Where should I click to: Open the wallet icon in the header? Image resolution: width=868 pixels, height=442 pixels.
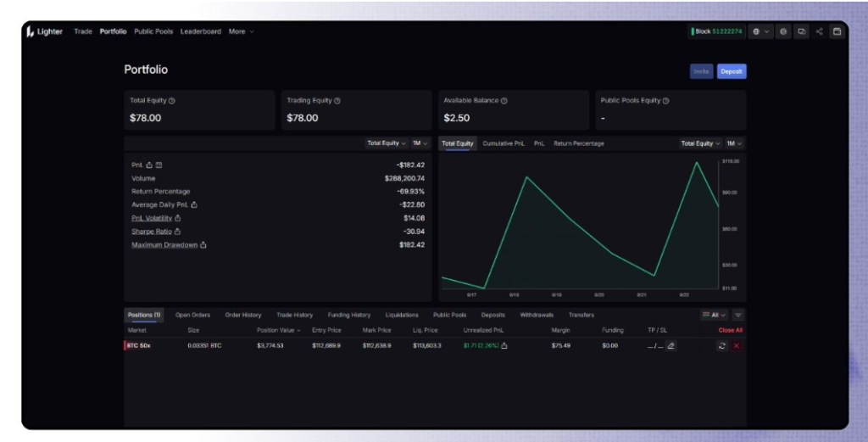[x=837, y=31]
